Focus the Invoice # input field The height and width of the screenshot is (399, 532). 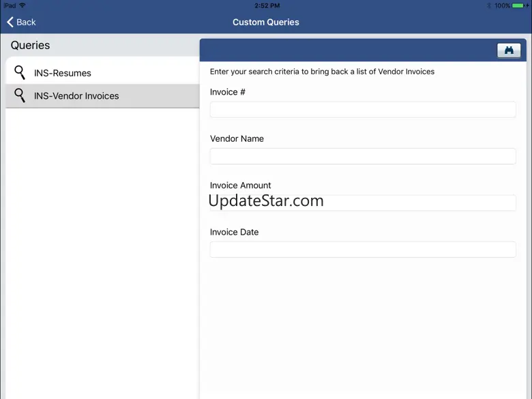pyautogui.click(x=363, y=110)
